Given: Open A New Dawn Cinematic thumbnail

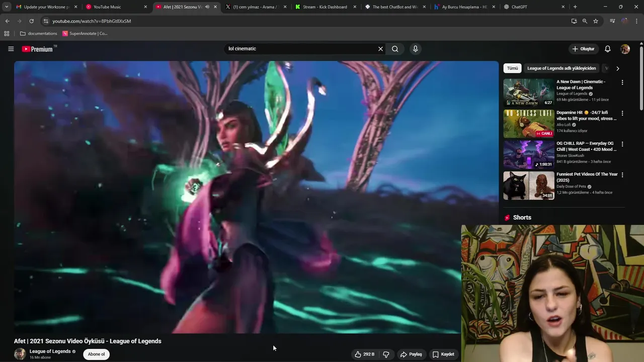Looking at the screenshot, I should [x=528, y=93].
